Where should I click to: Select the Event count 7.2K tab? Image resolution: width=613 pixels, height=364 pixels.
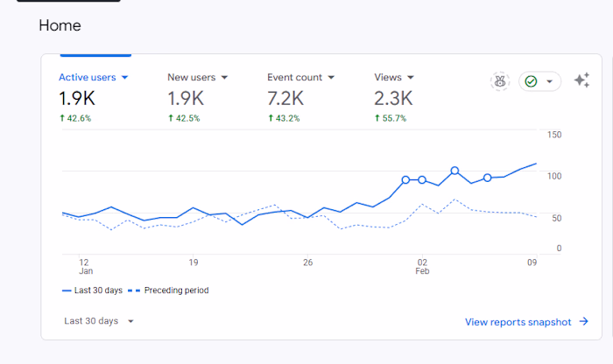[301, 97]
